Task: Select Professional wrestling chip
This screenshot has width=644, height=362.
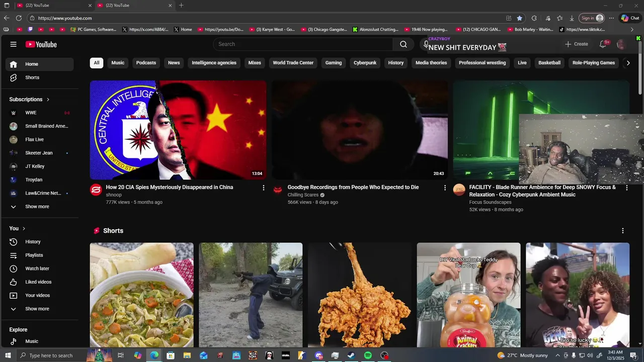Action: [482, 63]
